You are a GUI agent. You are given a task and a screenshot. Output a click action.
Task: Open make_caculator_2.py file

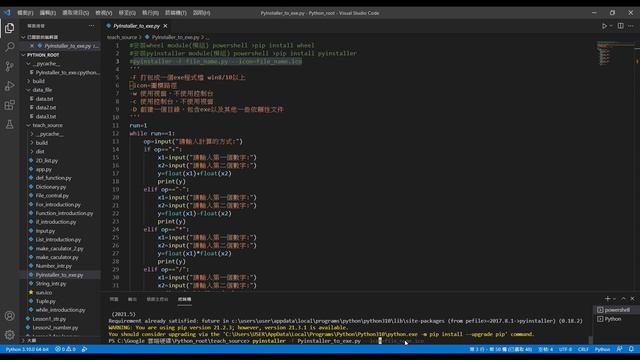click(59, 249)
